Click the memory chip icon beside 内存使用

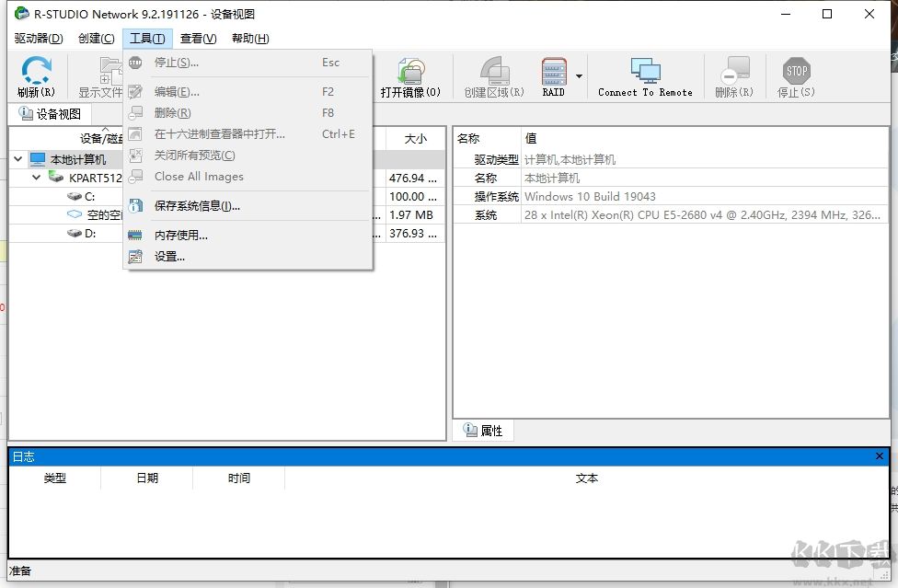(x=135, y=236)
